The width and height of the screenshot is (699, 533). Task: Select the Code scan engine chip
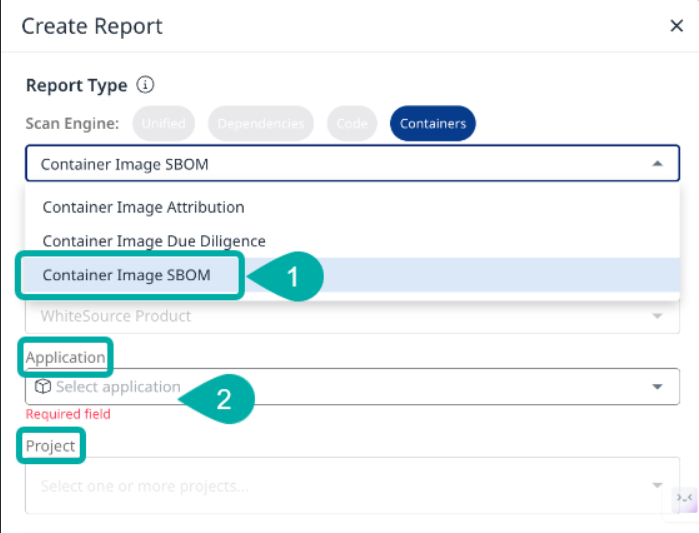[x=351, y=123]
